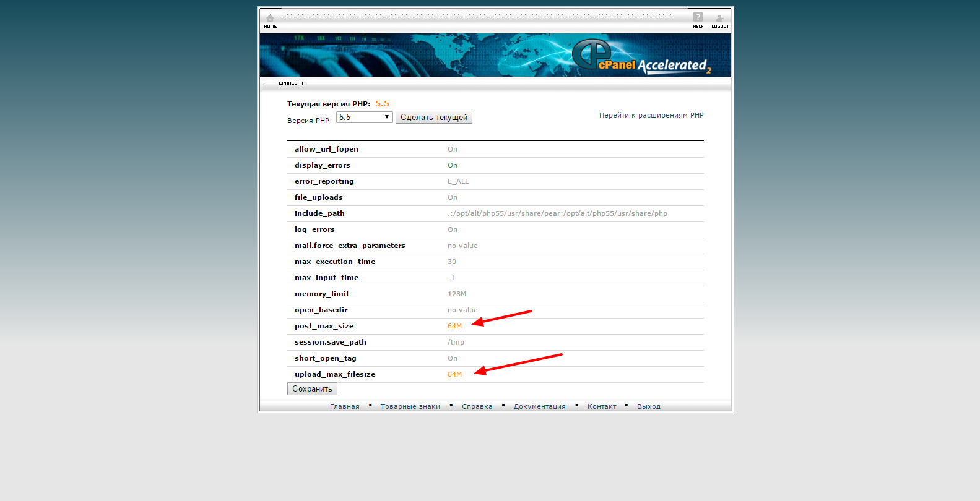Viewport: 980px width, 501px height.
Task: Open 'Товарные знаки' footer link
Action: pyautogui.click(x=410, y=406)
